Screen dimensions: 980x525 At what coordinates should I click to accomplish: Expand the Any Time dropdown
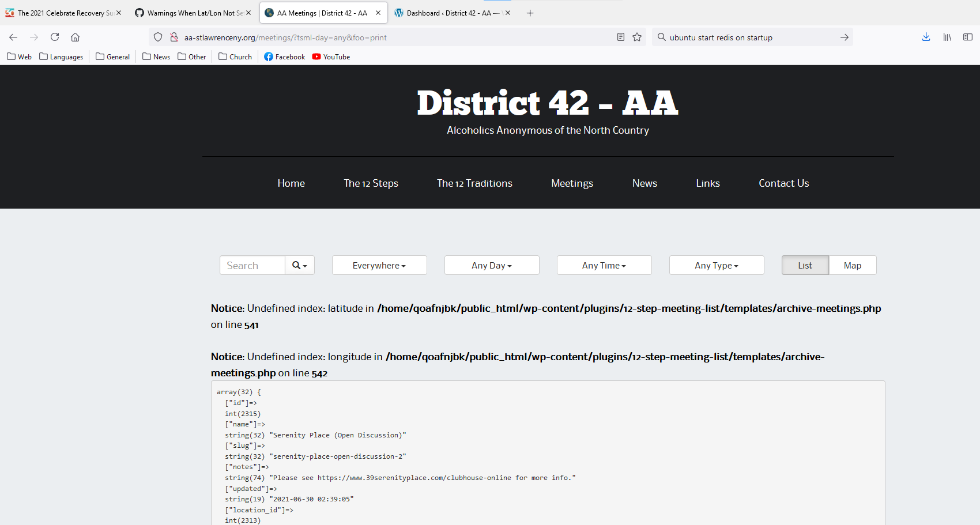click(604, 265)
